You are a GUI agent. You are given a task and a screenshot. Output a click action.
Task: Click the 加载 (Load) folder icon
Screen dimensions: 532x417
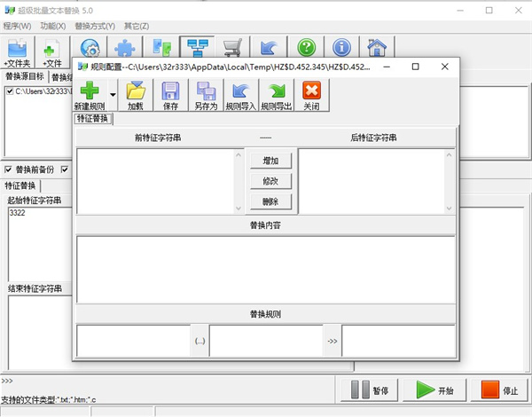pos(136,90)
